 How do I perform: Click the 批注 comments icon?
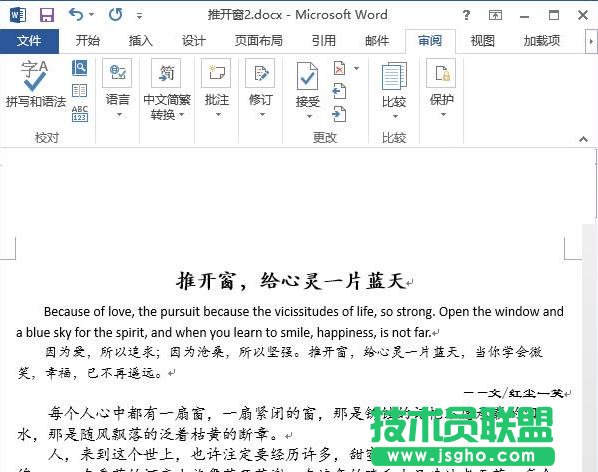coord(216,73)
